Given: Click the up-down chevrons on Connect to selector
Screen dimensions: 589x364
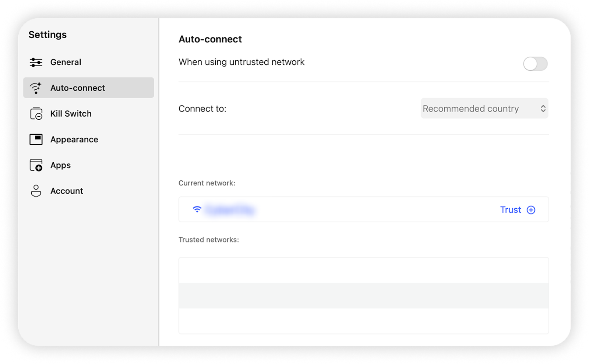Looking at the screenshot, I should point(543,109).
